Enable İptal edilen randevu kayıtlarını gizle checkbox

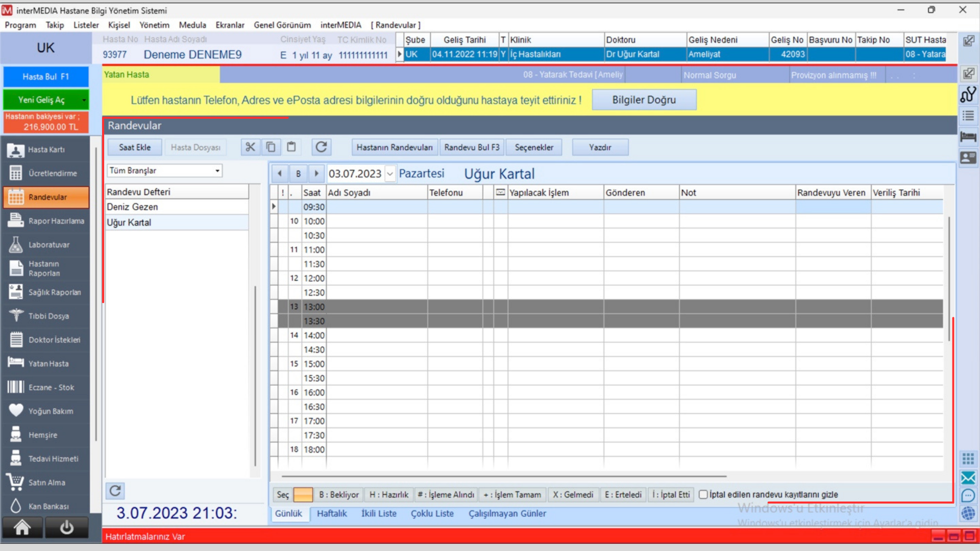703,494
